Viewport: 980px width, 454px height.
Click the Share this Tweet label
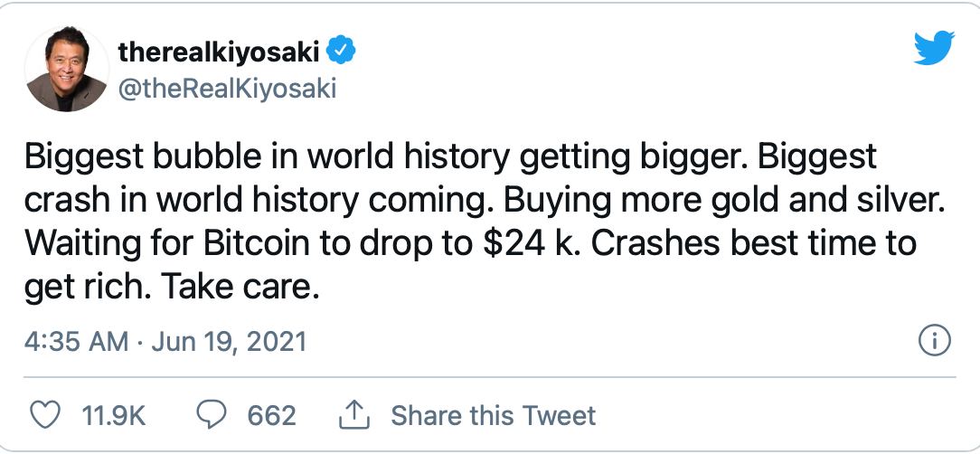[x=493, y=415]
